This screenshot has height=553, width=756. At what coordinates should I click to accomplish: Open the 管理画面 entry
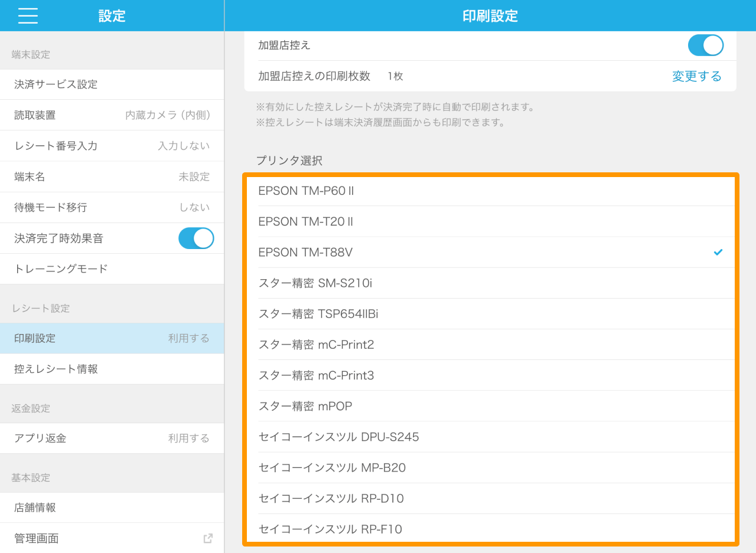(112, 538)
